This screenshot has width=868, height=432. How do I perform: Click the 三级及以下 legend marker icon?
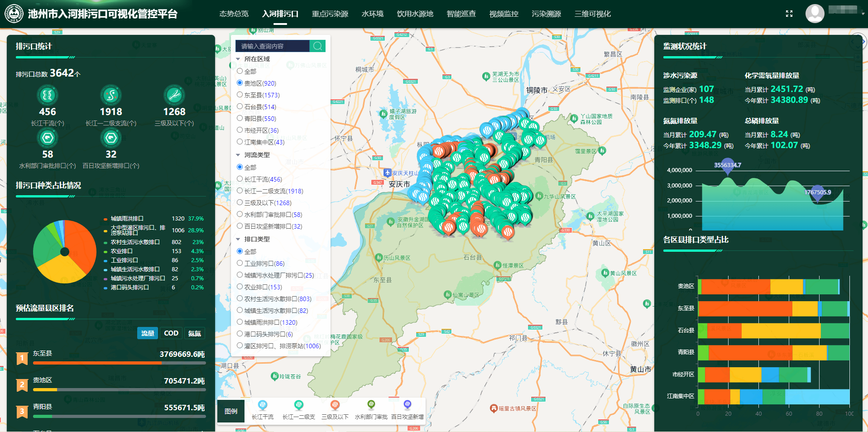(335, 405)
